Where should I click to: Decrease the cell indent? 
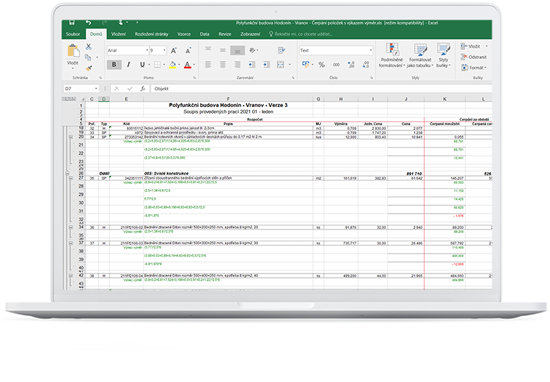(x=251, y=65)
